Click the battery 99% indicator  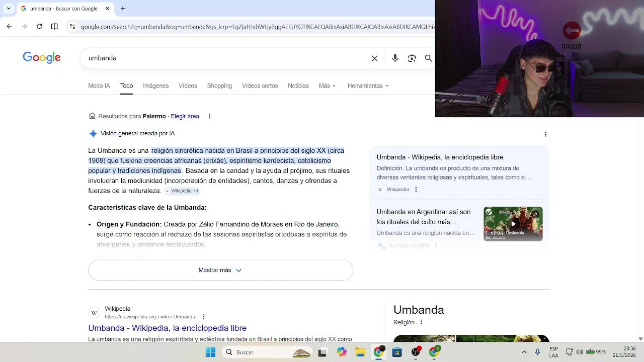point(596,352)
